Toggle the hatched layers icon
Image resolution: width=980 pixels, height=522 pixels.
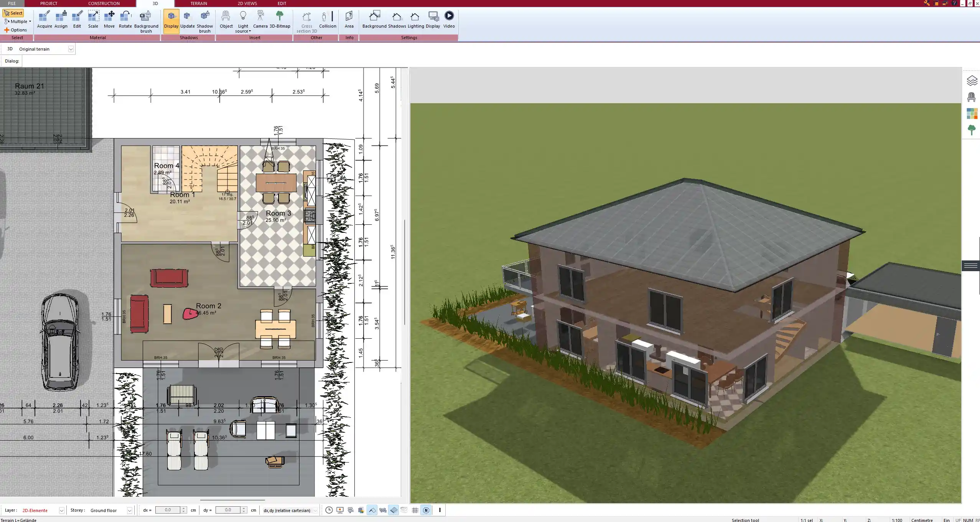(383, 510)
